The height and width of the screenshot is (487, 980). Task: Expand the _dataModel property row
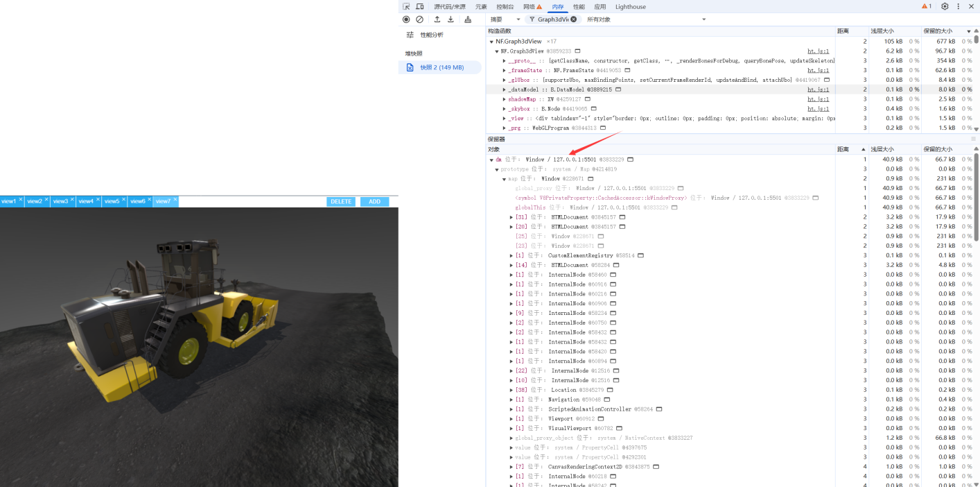[x=505, y=89]
